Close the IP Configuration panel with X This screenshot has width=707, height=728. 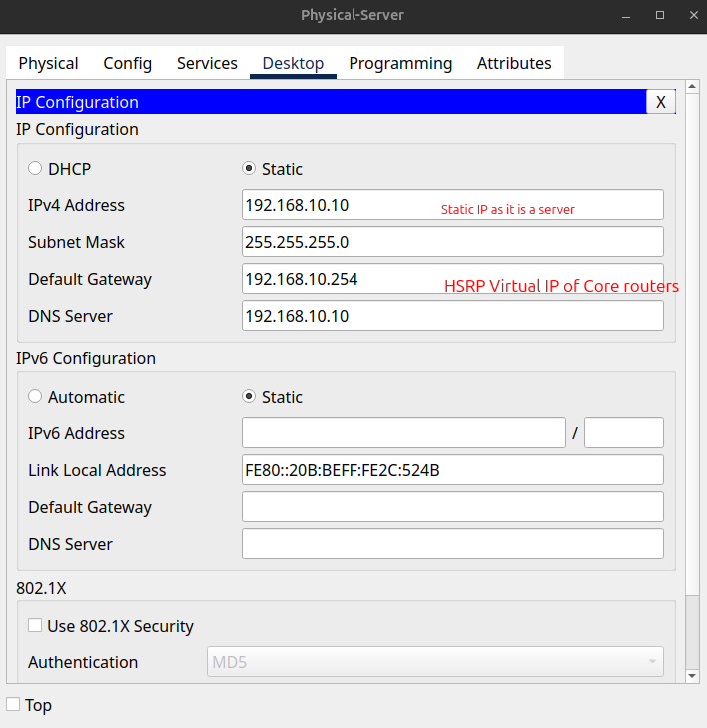tap(661, 102)
